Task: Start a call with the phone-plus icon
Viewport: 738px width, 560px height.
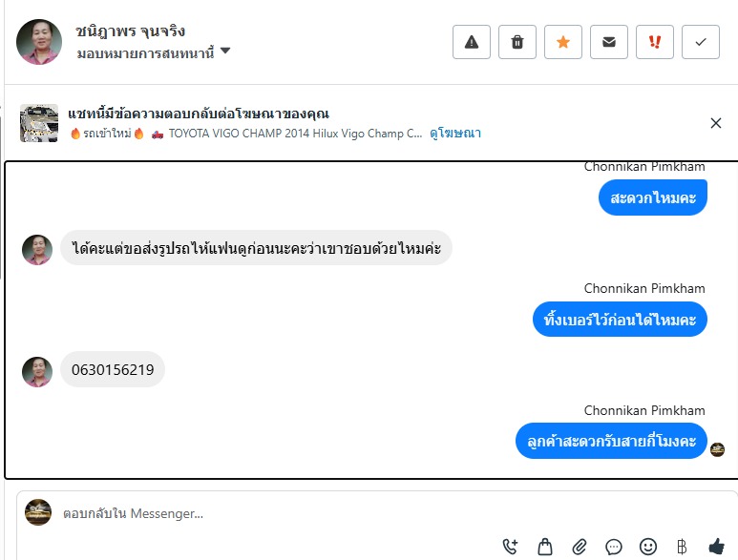Action: (511, 547)
